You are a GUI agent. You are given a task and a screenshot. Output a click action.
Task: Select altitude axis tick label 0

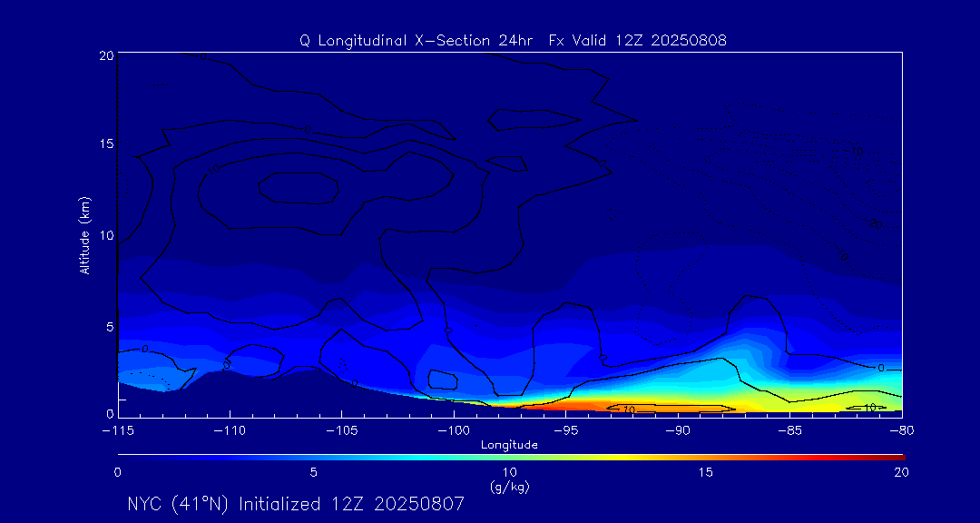click(110, 413)
